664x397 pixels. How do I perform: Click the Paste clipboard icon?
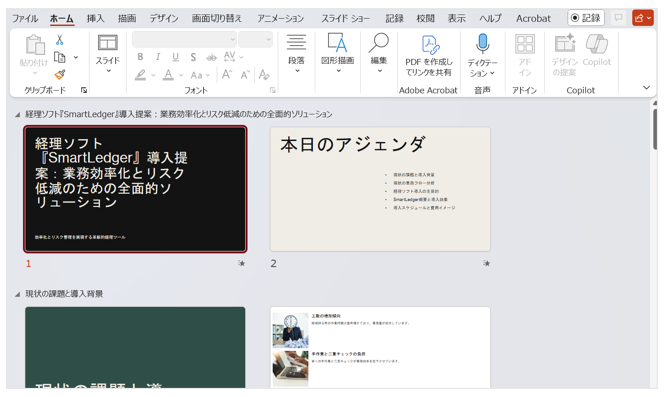pyautogui.click(x=35, y=44)
